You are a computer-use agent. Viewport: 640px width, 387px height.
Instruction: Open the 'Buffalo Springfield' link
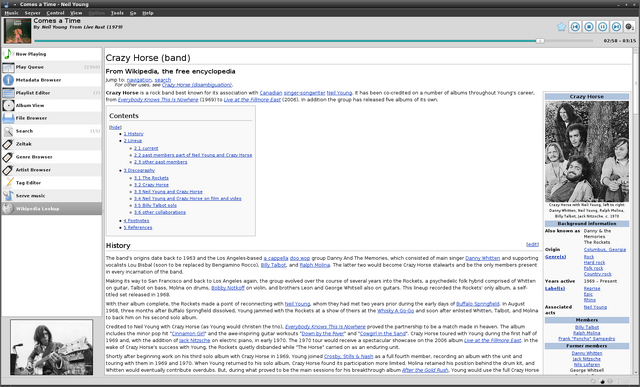tap(478, 304)
